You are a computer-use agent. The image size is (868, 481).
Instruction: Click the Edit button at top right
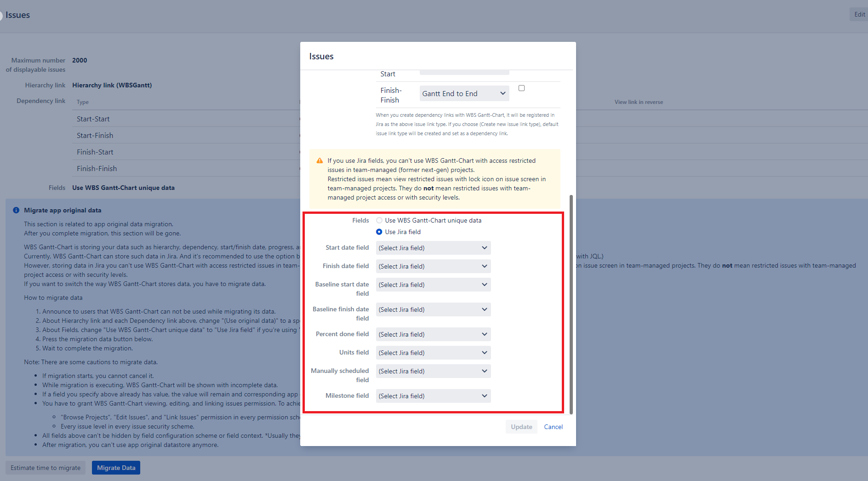click(859, 15)
